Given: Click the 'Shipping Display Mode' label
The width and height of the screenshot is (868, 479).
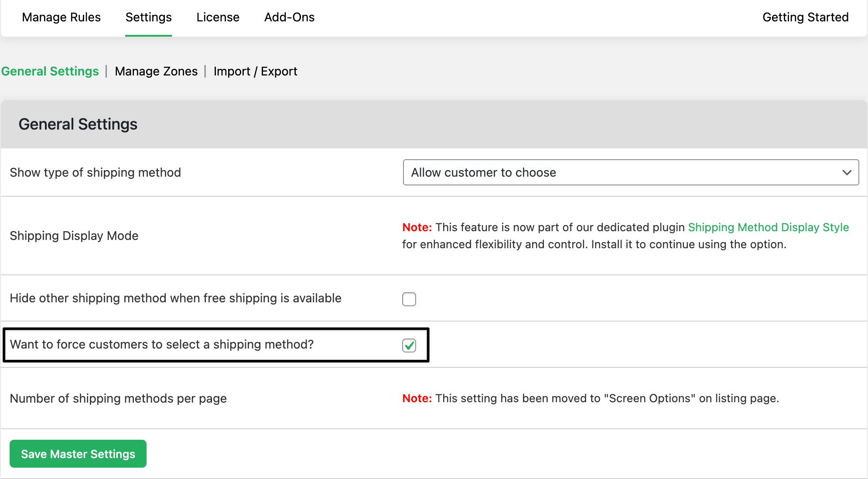Looking at the screenshot, I should coord(74,236).
